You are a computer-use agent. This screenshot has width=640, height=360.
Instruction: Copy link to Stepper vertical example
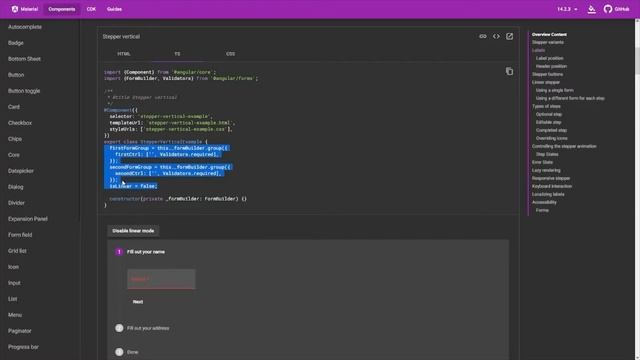pos(483,36)
